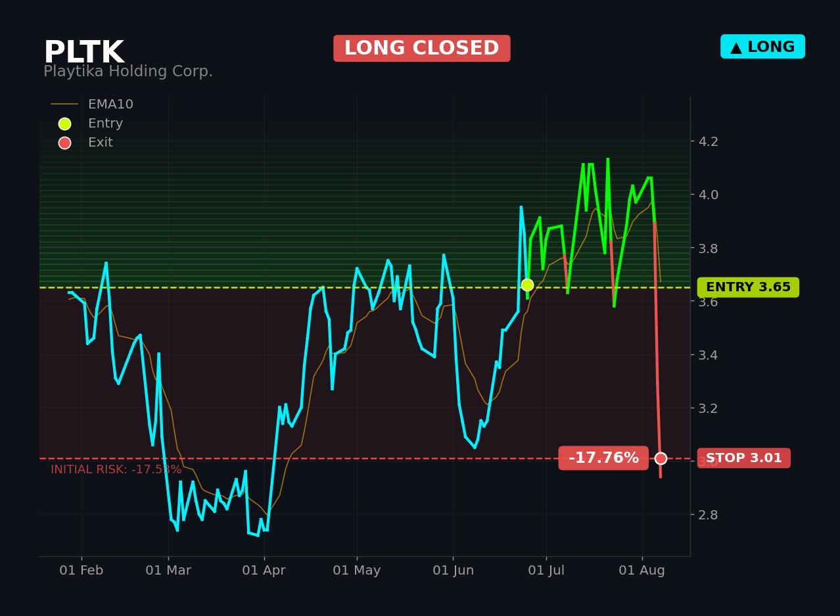This screenshot has width=840, height=616.
Task: Click the 3.8 price axis value
Action: 708,249
